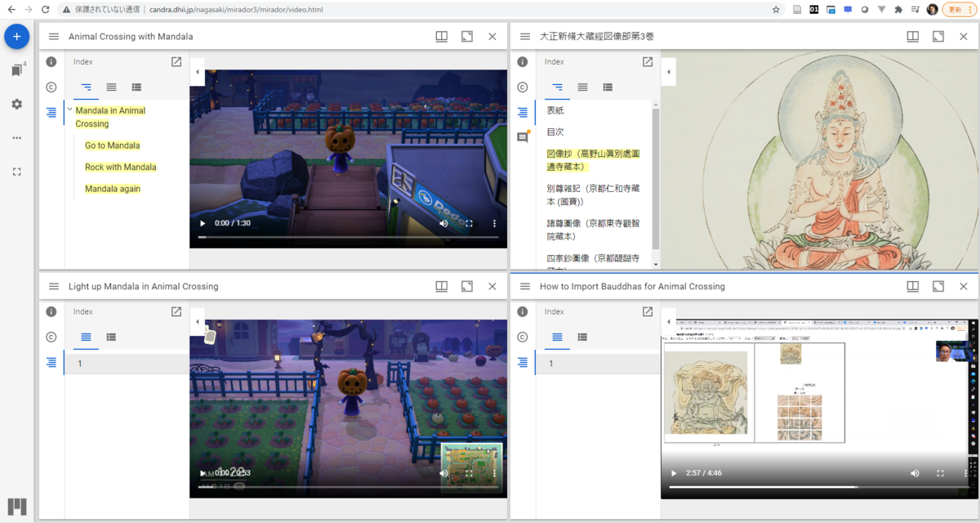Open the workspace options three-dot menu
Screen dimensions: 980x523
16,137
